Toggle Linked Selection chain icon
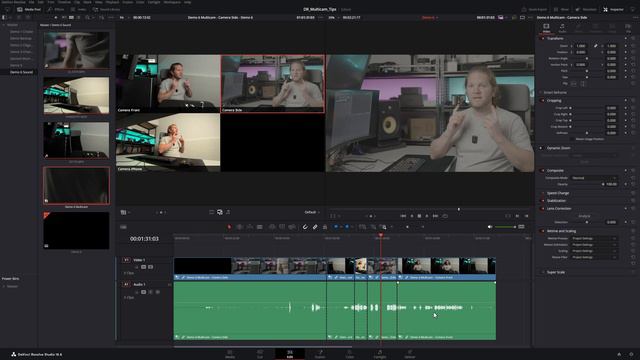The image size is (640, 360). tap(315, 227)
